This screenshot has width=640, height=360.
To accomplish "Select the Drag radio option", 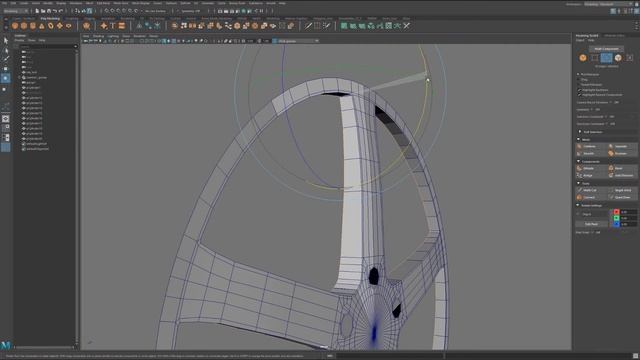I will (x=578, y=80).
